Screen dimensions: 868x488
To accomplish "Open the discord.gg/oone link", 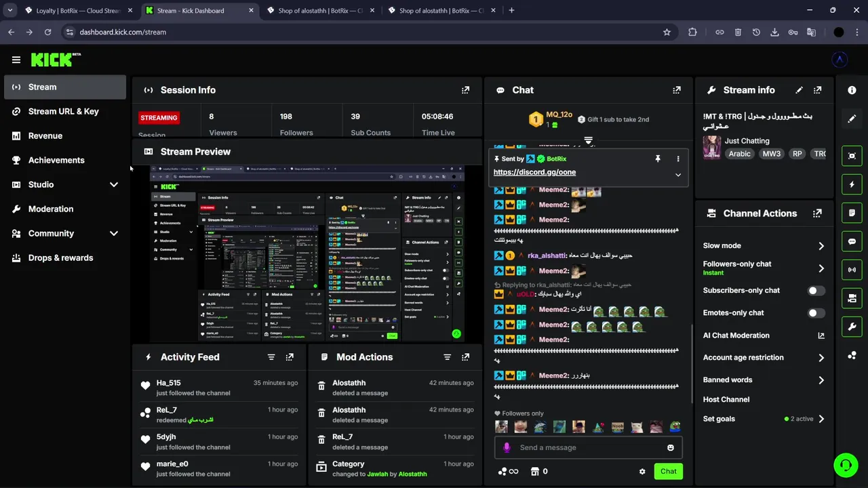I will click(534, 172).
